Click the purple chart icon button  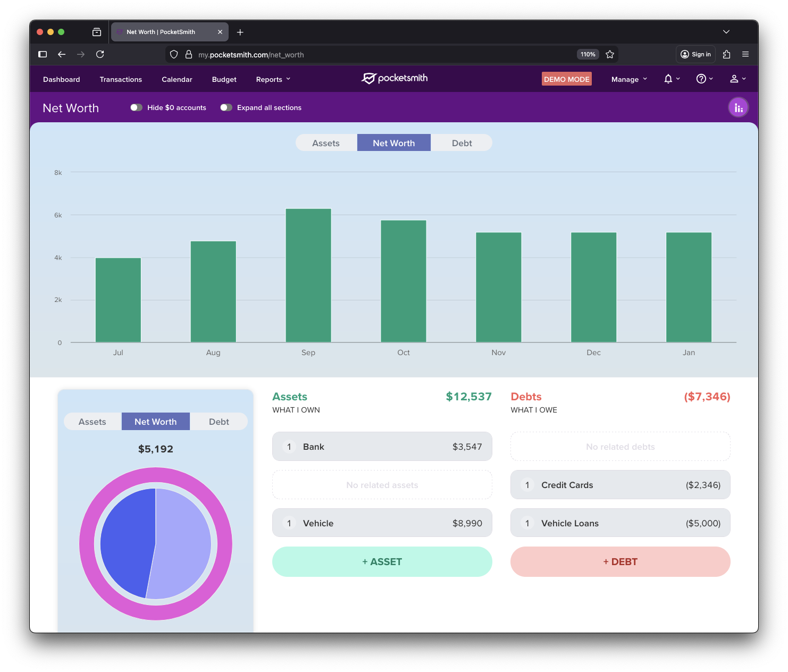pos(738,108)
